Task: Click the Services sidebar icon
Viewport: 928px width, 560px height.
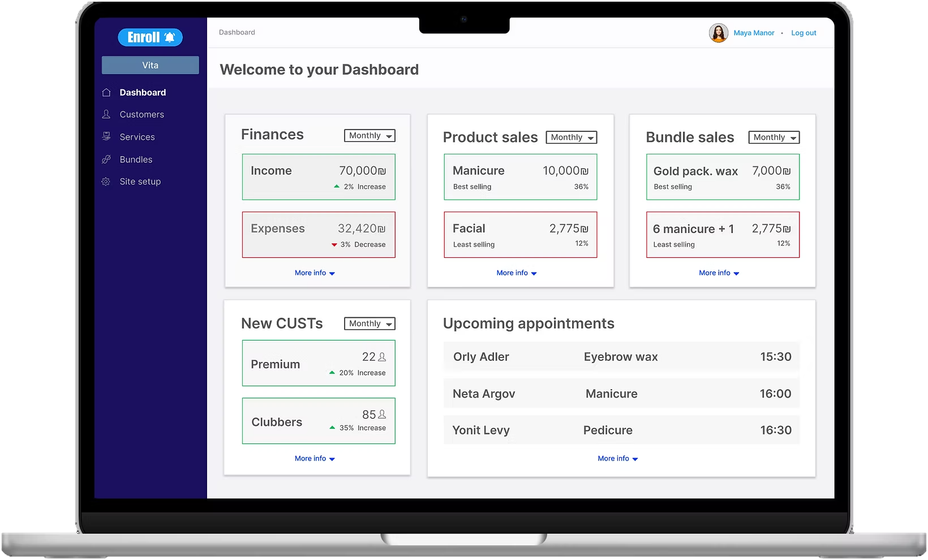Action: (106, 136)
